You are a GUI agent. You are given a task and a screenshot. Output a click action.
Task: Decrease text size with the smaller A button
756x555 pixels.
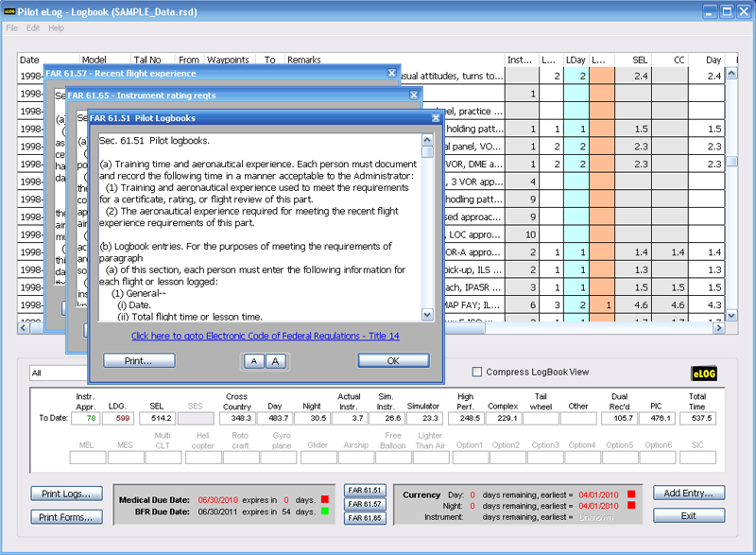click(253, 361)
